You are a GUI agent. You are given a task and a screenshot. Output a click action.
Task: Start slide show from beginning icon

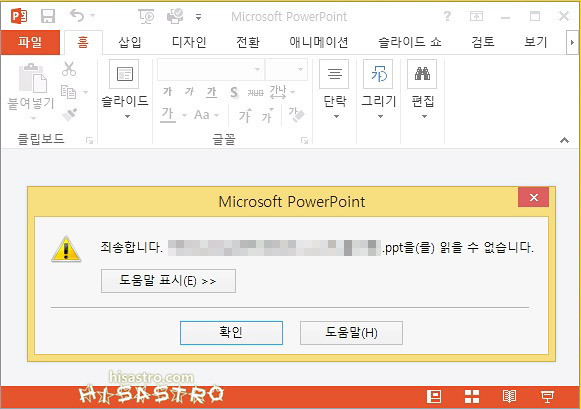click(x=146, y=16)
